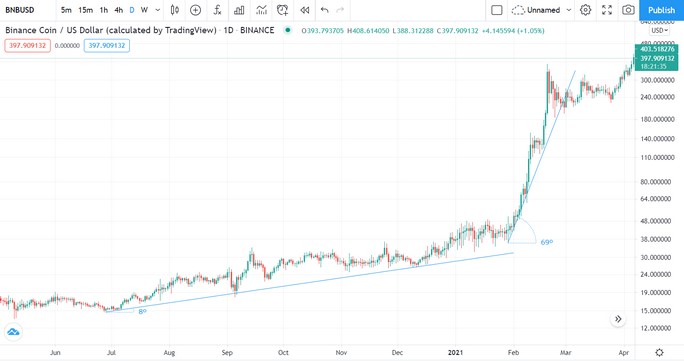Screen dimensions: 684x361
Task: Toggle the market status green dot
Action: click(287, 30)
